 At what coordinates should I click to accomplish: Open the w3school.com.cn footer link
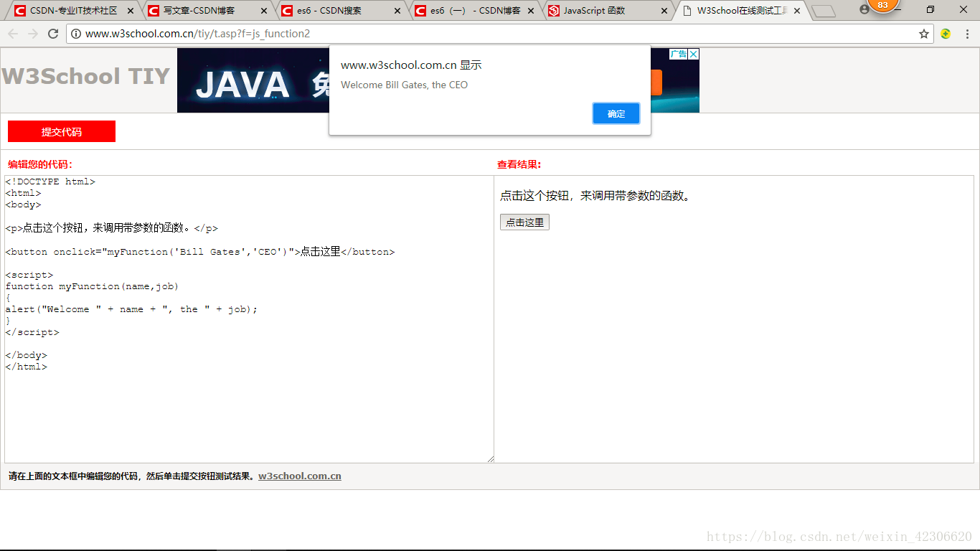[300, 476]
